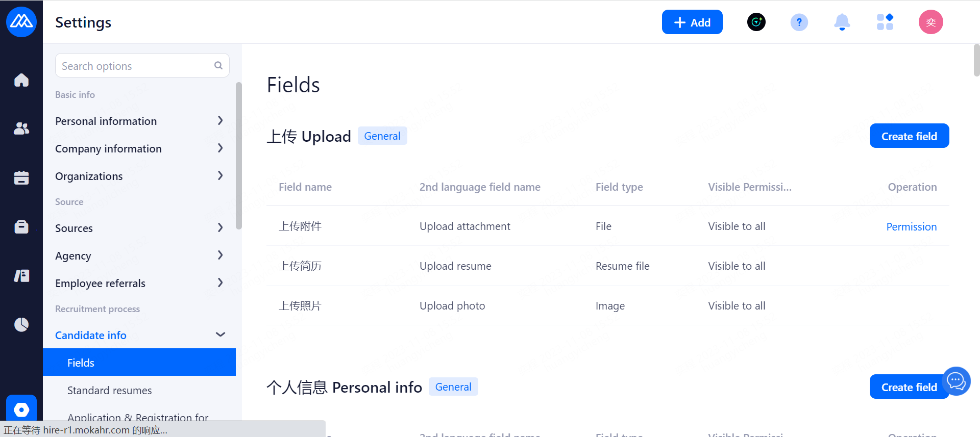The image size is (980, 437).
Task: Click the pink user avatar
Action: (930, 22)
